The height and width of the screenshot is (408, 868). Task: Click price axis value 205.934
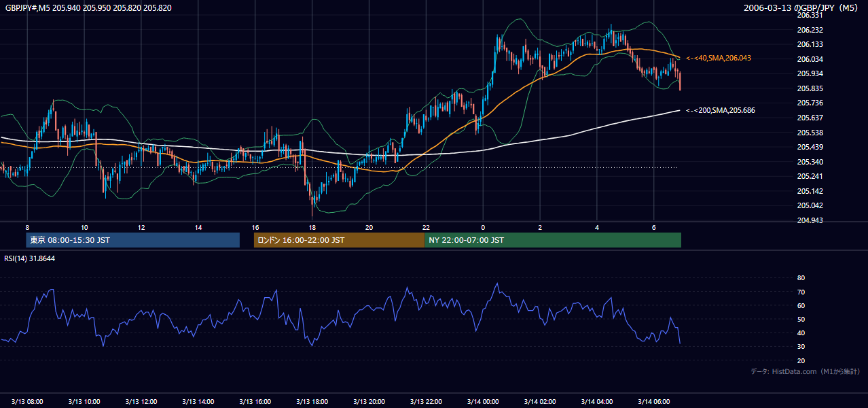pos(810,73)
